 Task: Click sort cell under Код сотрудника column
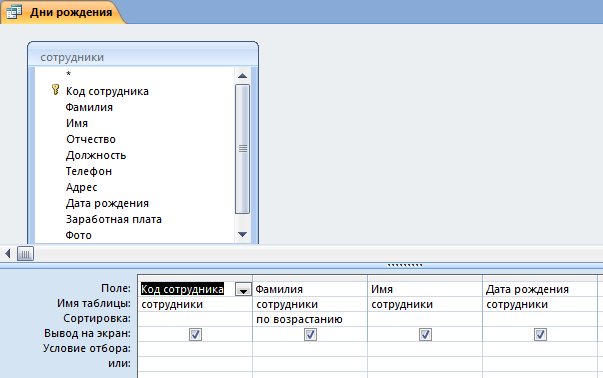coord(195,319)
